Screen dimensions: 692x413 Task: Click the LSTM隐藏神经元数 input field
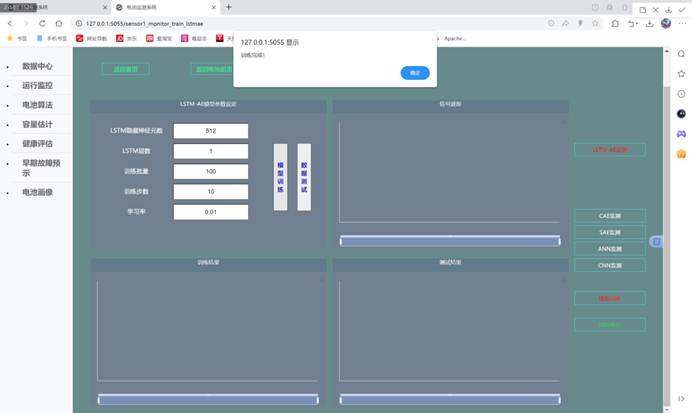(210, 131)
